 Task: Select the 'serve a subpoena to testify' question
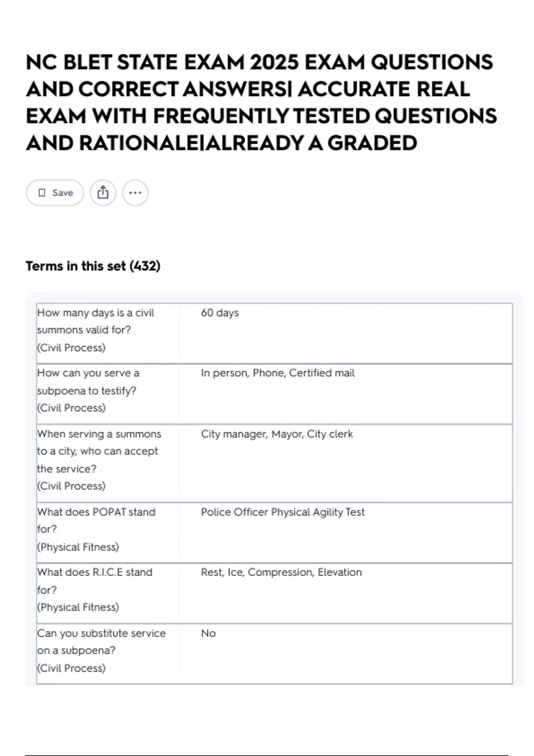click(88, 382)
